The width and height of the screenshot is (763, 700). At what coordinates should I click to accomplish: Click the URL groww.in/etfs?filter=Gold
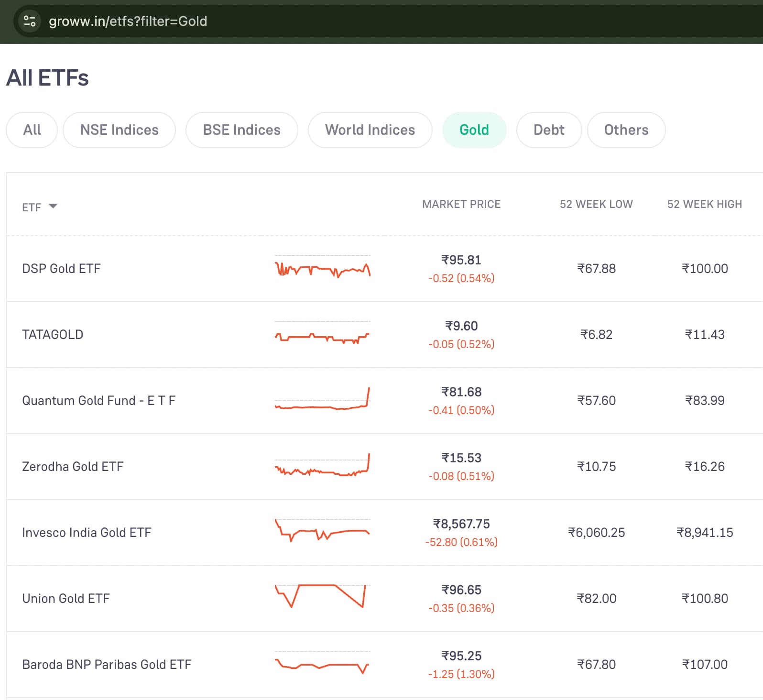[x=128, y=21]
